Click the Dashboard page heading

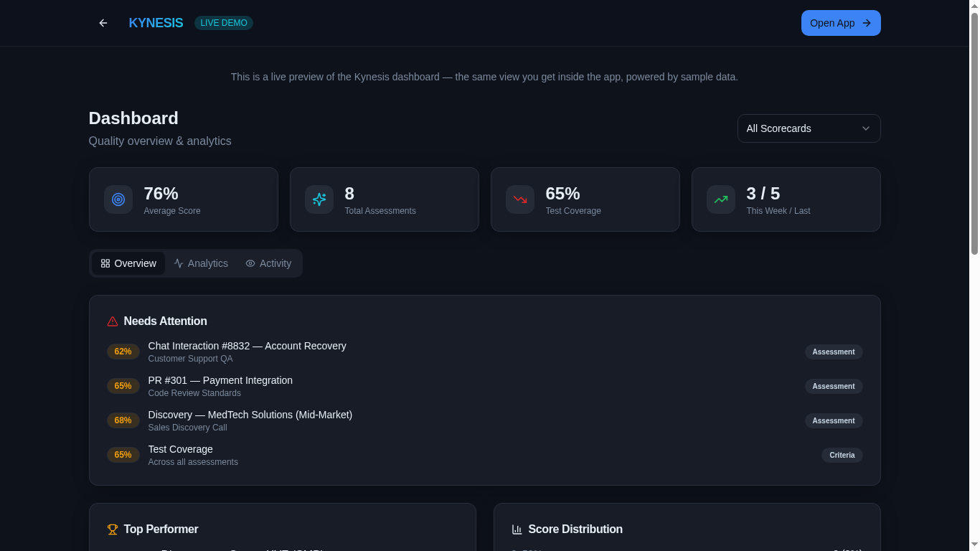[133, 118]
